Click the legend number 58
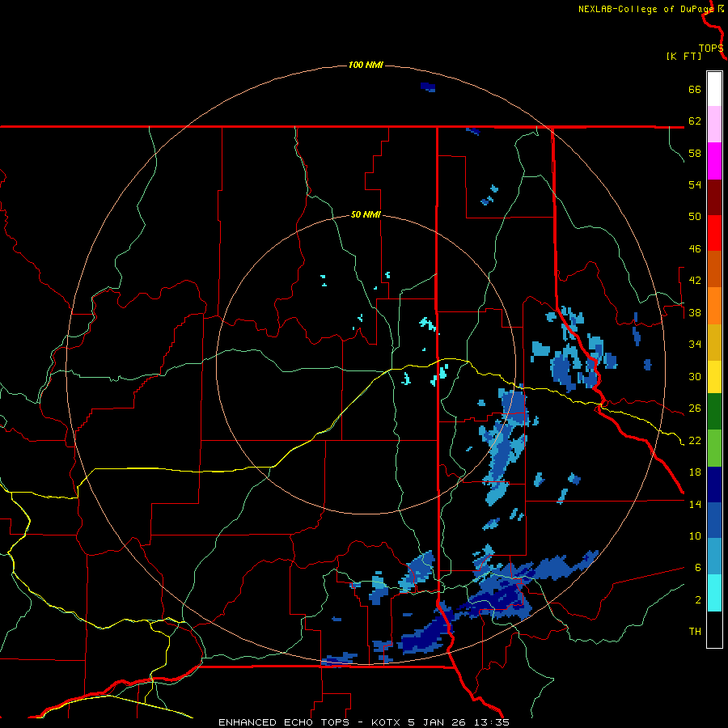Screen dimensions: 728x728 point(695,153)
